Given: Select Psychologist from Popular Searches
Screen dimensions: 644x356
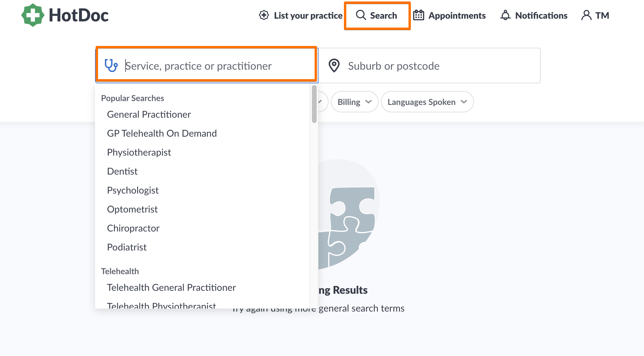Looking at the screenshot, I should 133,190.
